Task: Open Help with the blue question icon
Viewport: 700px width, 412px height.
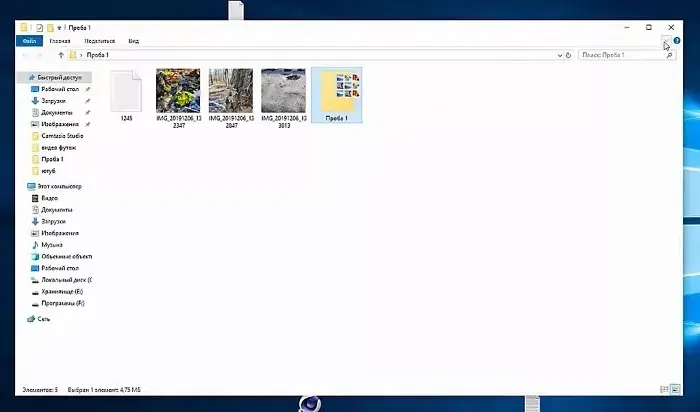Action: click(x=677, y=41)
